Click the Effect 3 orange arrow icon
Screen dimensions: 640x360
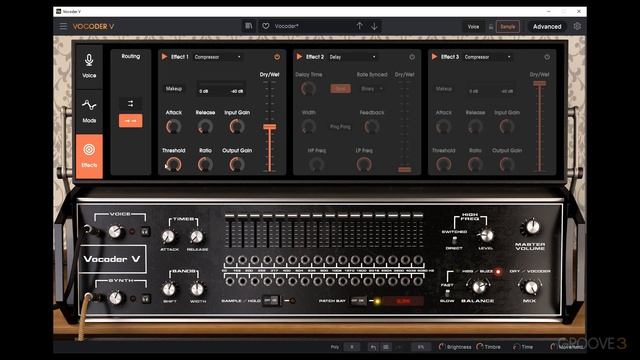(x=434, y=57)
